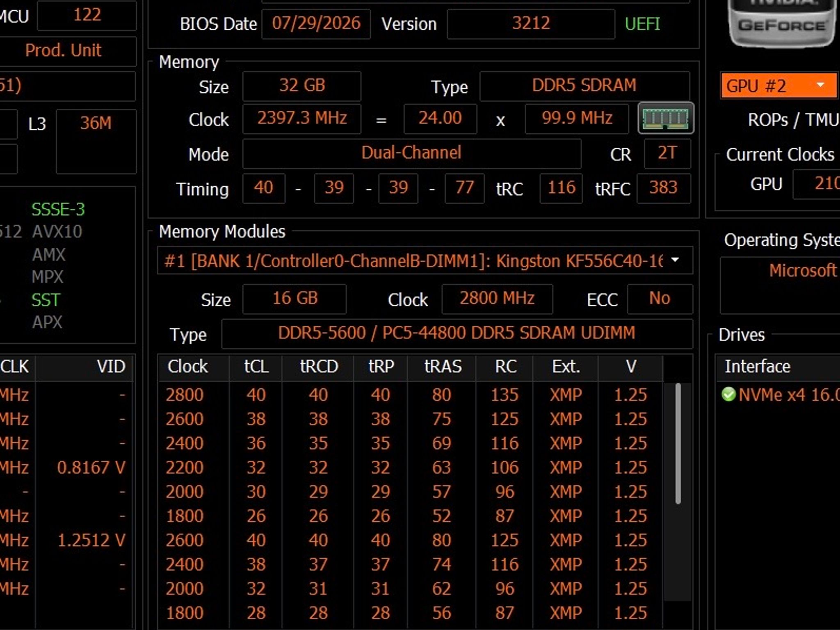Click the Ext. column header
The image size is (840, 630).
566,366
